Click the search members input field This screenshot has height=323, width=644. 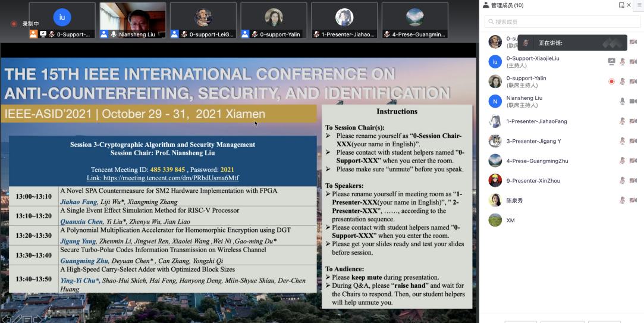(561, 22)
